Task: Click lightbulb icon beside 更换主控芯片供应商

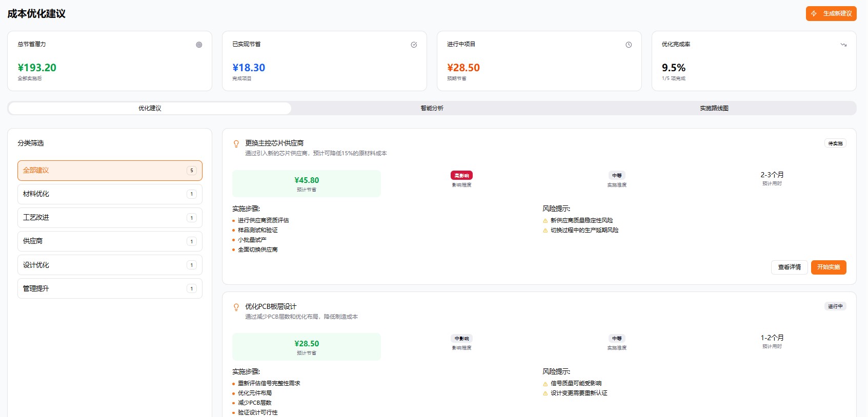Action: [x=236, y=143]
